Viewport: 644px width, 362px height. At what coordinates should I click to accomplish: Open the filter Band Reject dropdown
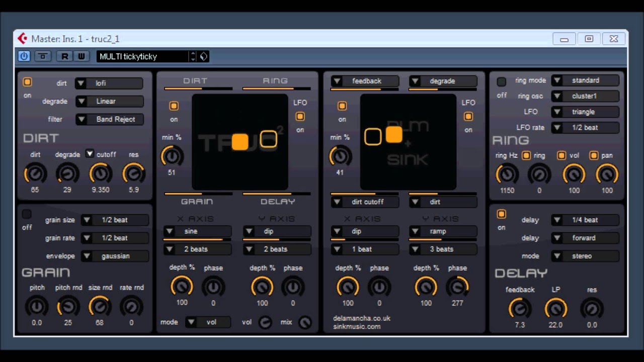coord(109,120)
